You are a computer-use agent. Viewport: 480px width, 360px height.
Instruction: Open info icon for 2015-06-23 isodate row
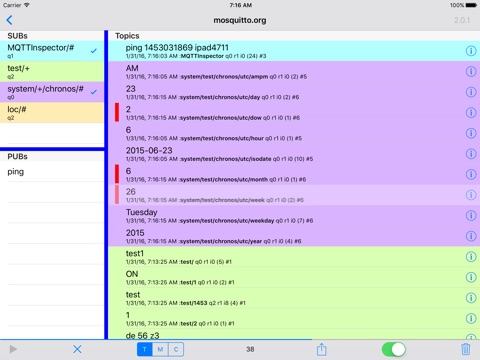471,154
